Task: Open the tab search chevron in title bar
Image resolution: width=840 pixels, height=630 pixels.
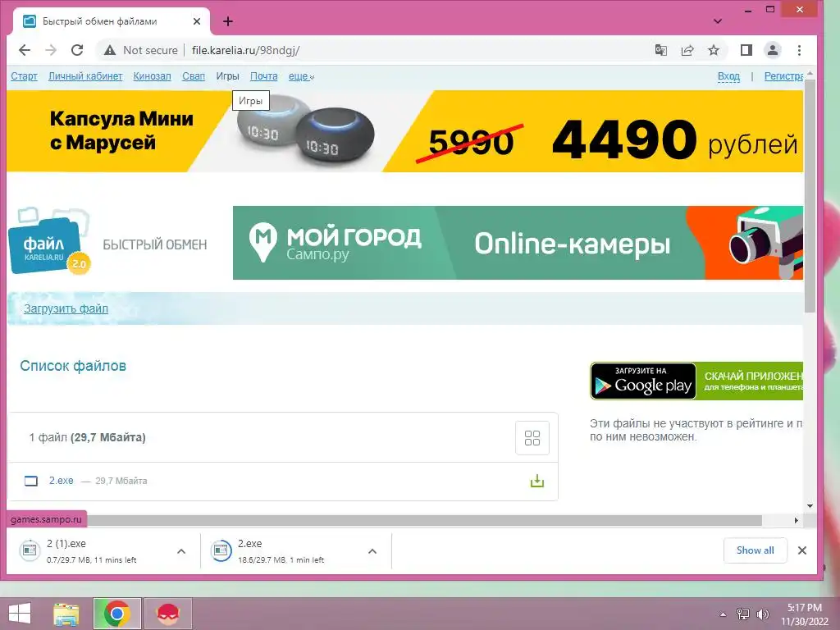Action: (x=718, y=21)
